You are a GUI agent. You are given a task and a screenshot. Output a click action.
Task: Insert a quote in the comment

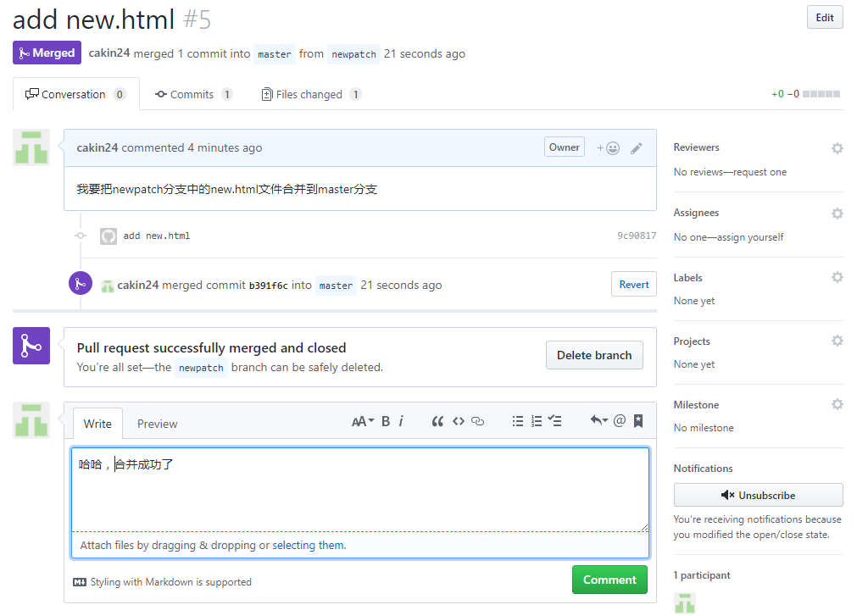coord(437,421)
